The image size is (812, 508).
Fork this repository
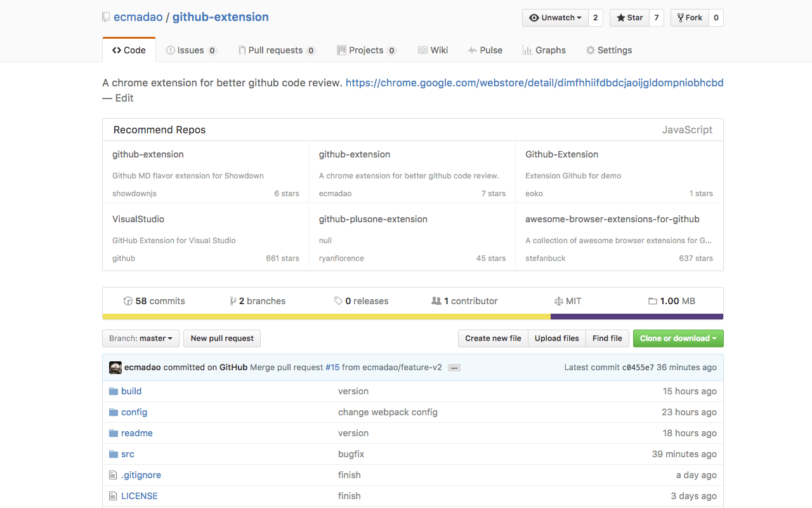click(x=690, y=18)
